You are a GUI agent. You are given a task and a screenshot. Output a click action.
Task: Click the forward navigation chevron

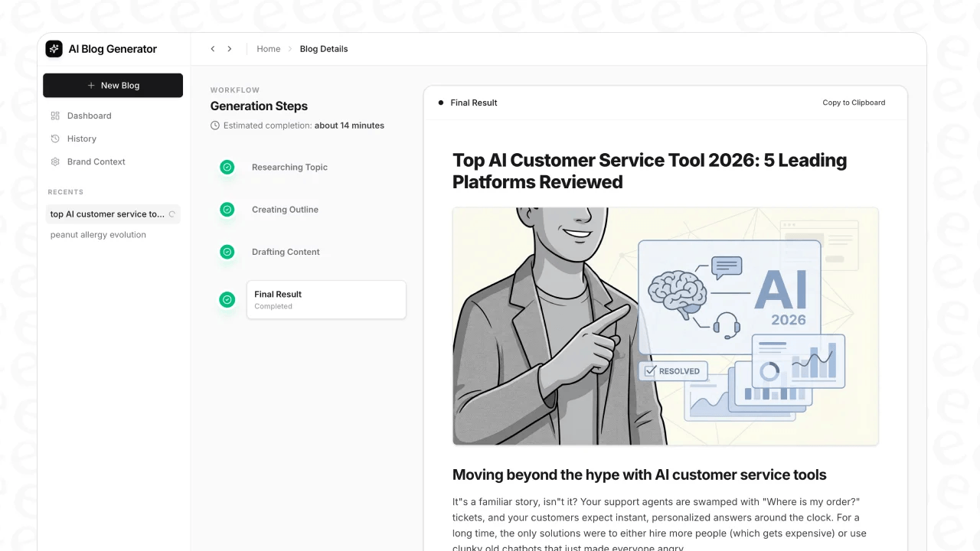[229, 48]
